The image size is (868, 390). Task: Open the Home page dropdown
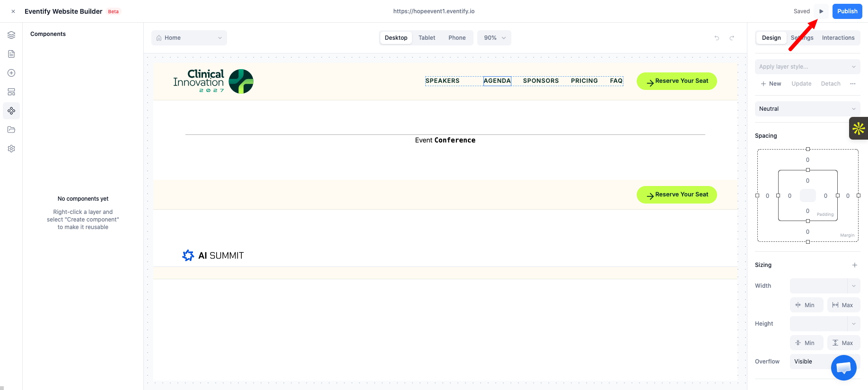tap(189, 38)
